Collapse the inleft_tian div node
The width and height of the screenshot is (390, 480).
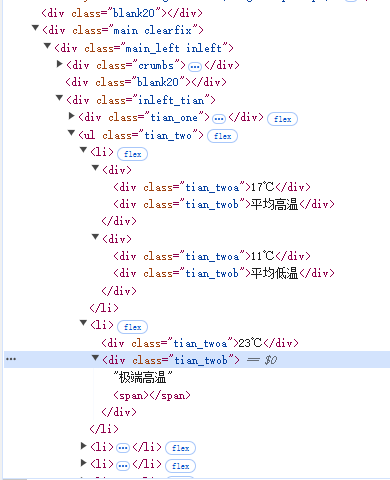(x=59, y=98)
